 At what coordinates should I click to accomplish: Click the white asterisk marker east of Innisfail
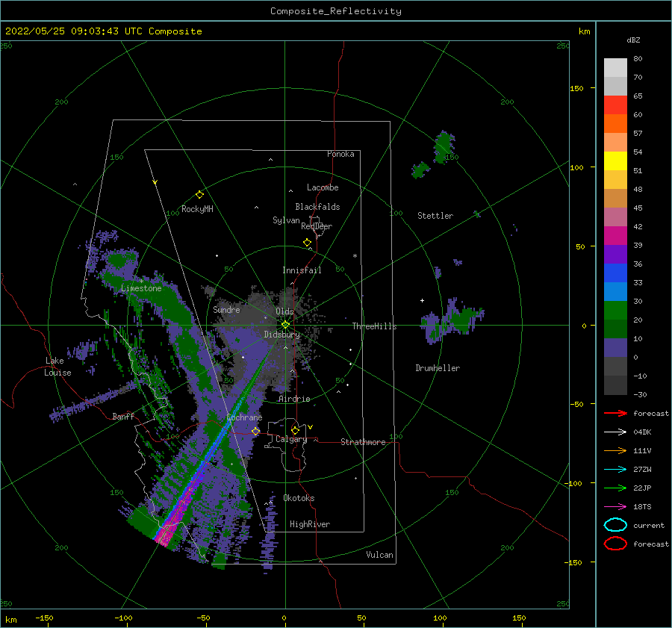coord(355,256)
